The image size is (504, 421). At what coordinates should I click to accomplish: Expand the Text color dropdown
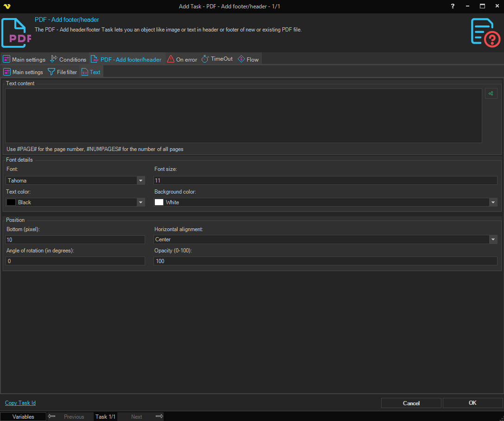pos(140,202)
